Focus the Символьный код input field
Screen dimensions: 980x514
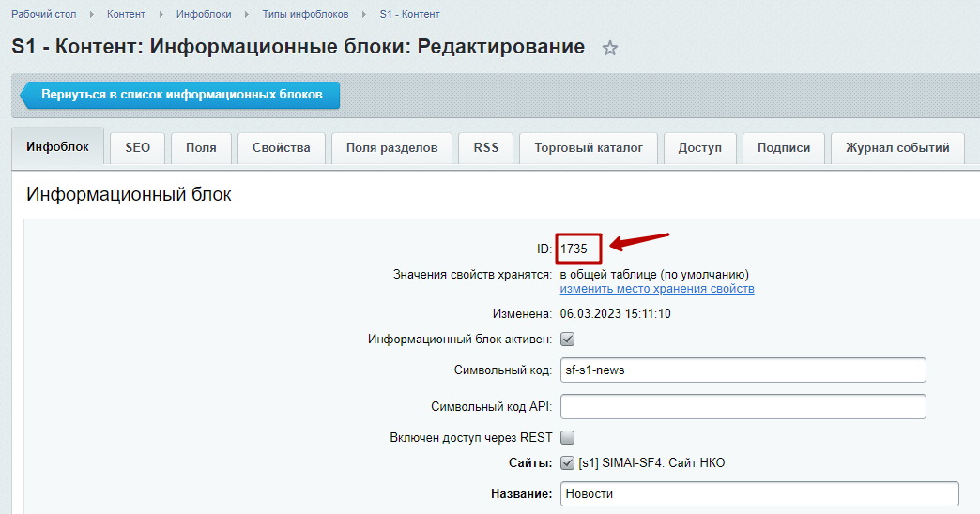pyautogui.click(x=743, y=370)
